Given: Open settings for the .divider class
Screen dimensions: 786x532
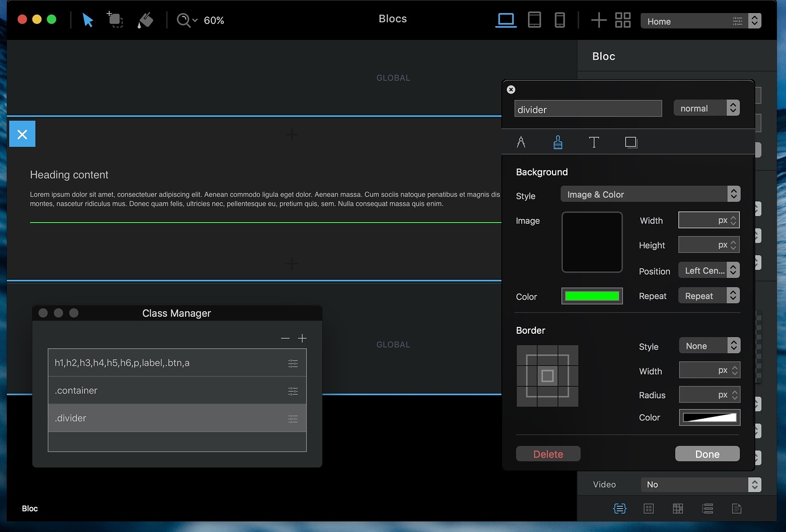Looking at the screenshot, I should pos(293,418).
